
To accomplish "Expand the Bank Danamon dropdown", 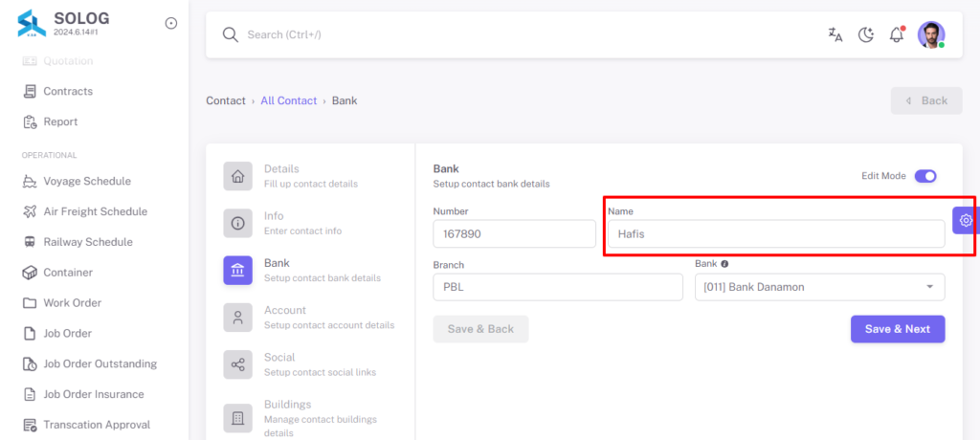I will (820, 288).
